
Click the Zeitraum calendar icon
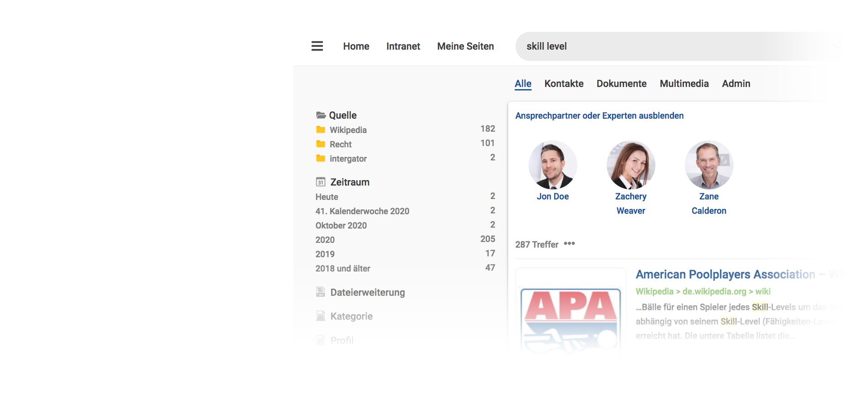click(321, 182)
